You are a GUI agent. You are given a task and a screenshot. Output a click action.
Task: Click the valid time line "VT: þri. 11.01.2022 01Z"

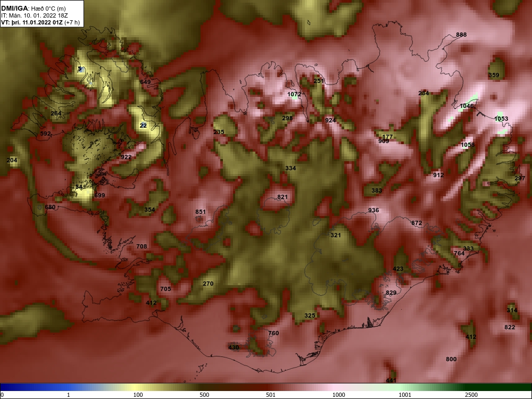31,23
